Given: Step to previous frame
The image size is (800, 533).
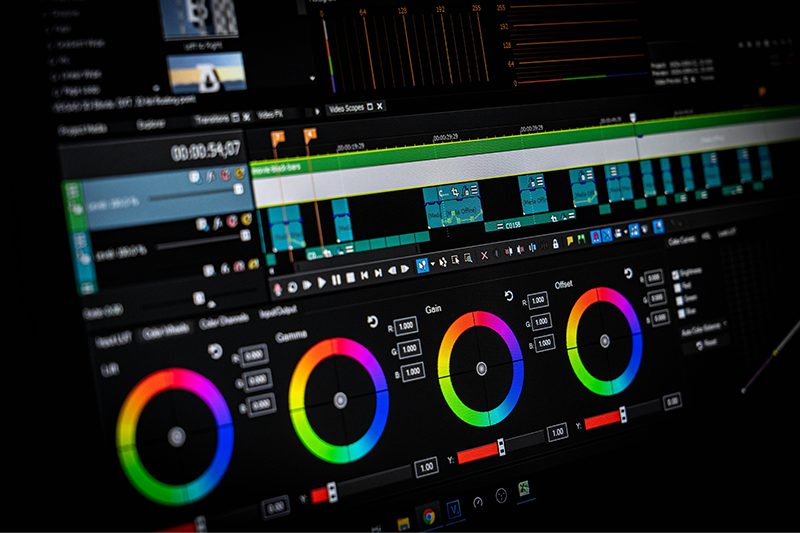Looking at the screenshot, I should (x=392, y=271).
